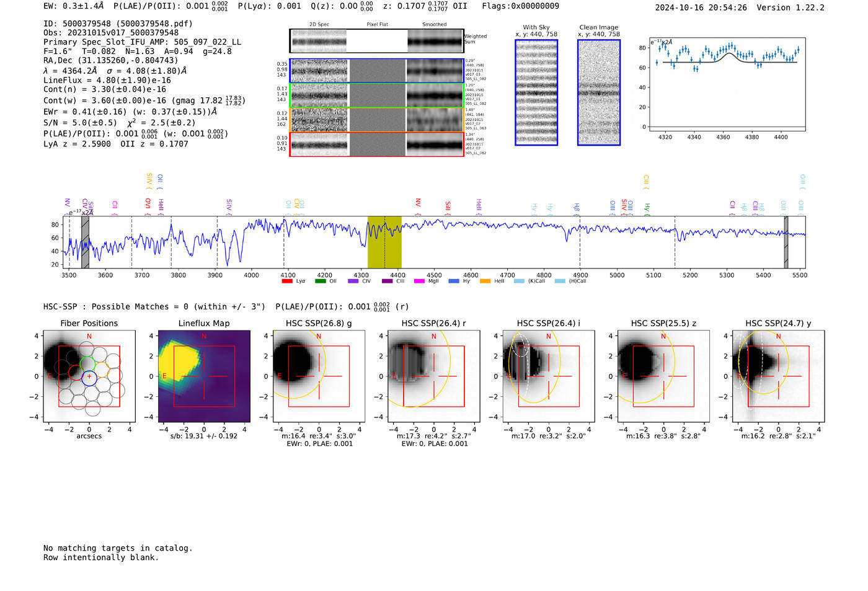Click the 'm:16.4 re:3.4" s:3.0"' caption under g image
Image resolution: width=868 pixels, height=591 pixels.
pyautogui.click(x=319, y=436)
